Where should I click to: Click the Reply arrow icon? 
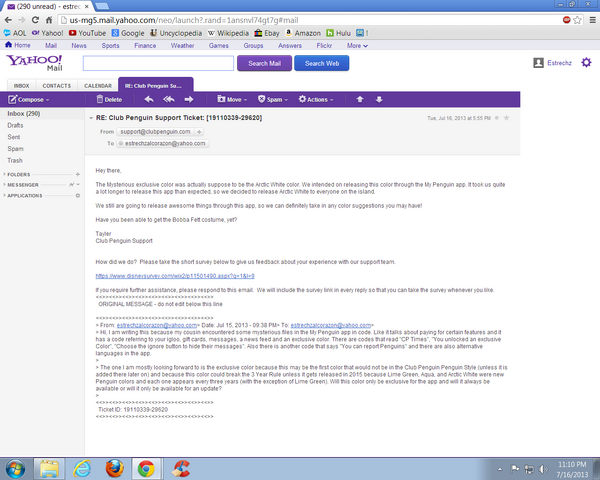pyautogui.click(x=149, y=100)
